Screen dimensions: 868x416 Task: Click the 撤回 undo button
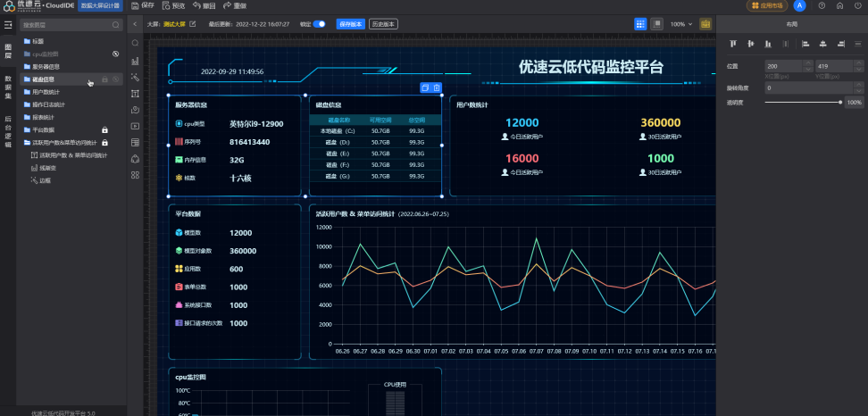[204, 5]
